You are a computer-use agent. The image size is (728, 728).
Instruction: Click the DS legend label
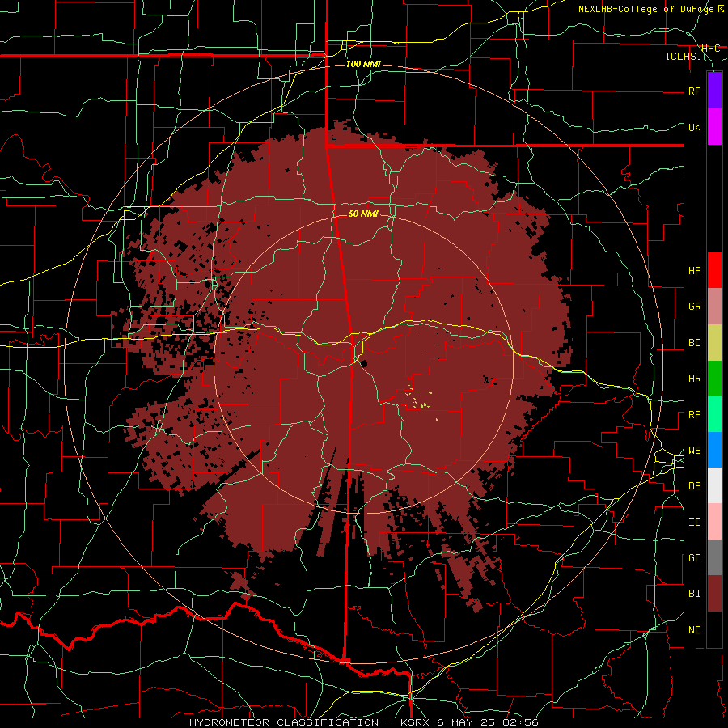click(694, 486)
